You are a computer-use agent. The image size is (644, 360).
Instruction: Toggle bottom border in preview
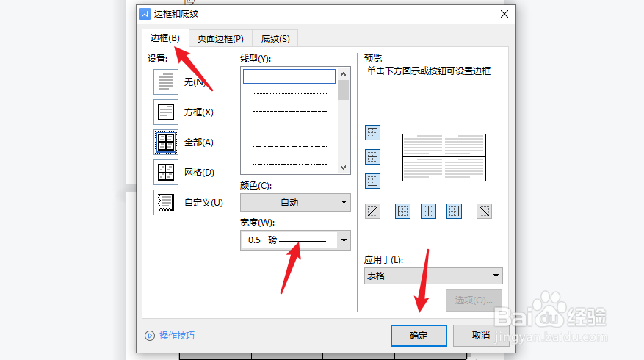tap(372, 181)
